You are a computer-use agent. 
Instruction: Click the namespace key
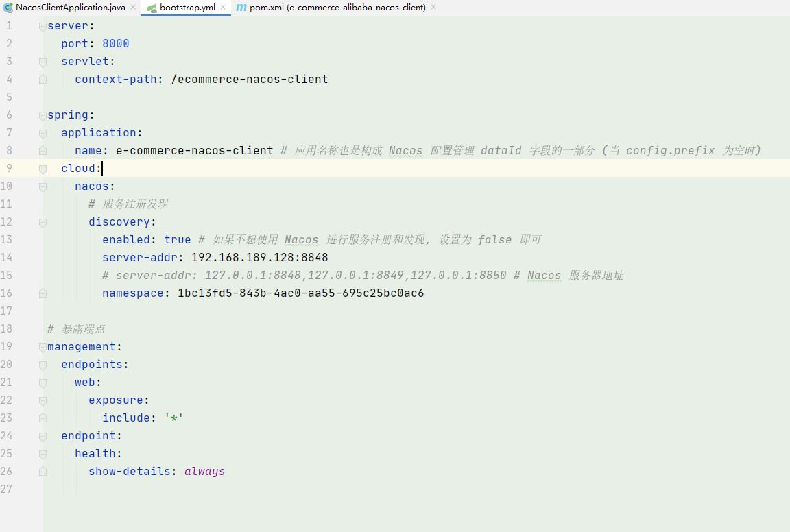point(133,293)
